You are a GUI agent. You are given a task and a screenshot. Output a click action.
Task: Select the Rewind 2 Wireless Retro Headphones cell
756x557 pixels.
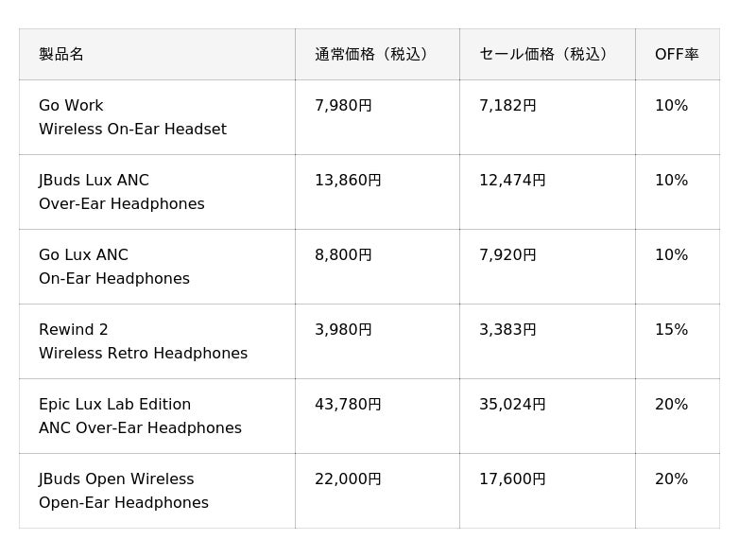pos(157,341)
